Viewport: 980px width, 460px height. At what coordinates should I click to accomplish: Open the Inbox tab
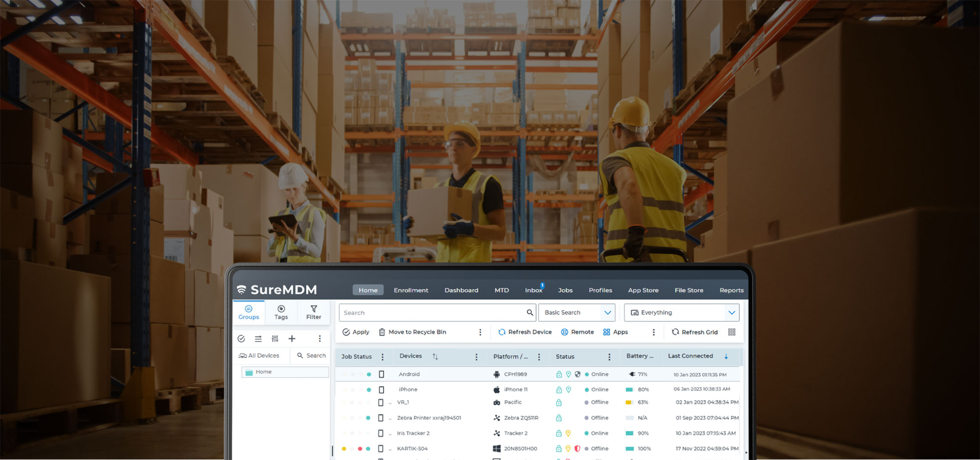coord(533,291)
